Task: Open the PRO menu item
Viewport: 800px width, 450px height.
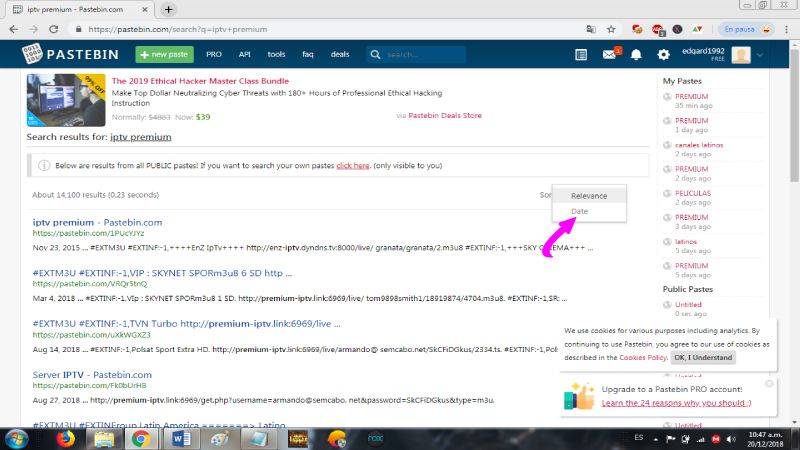Action: 214,54
